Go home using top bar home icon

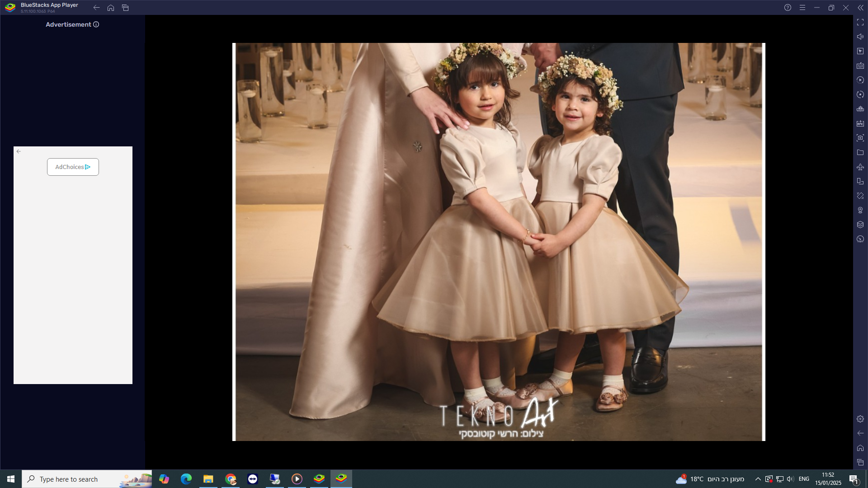[111, 8]
